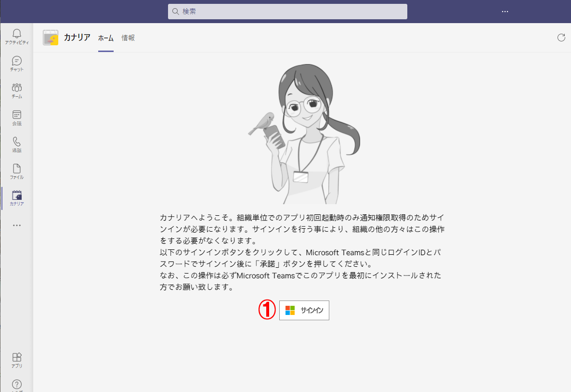Show more apps via sidebar ellipsis
Viewport: 571px width, 392px height.
point(17,225)
